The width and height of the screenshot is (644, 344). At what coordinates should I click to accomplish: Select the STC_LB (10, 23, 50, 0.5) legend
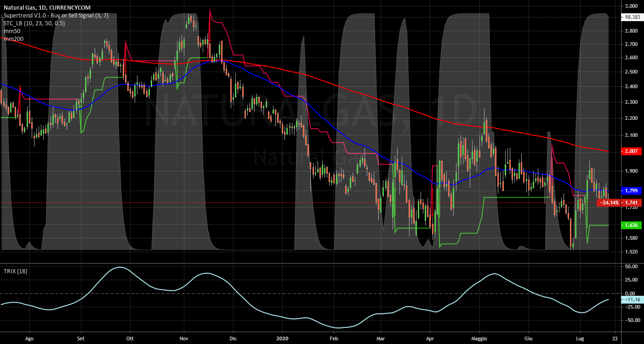tap(34, 23)
